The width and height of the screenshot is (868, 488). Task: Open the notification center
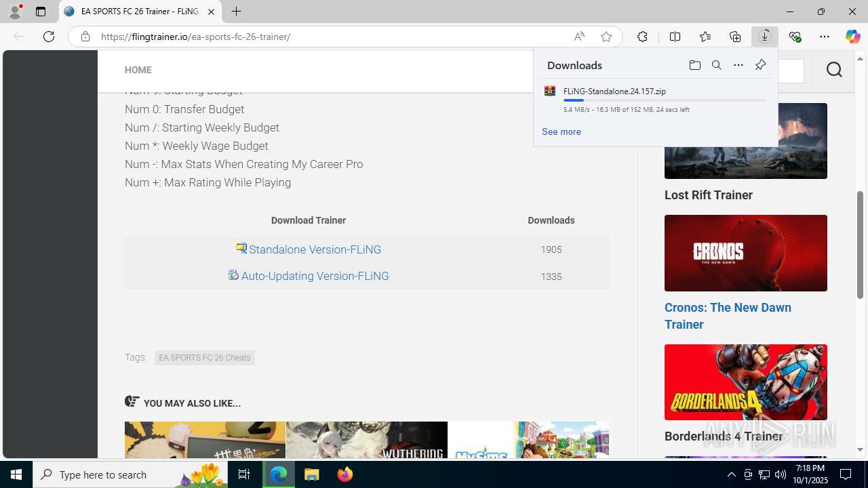click(846, 474)
